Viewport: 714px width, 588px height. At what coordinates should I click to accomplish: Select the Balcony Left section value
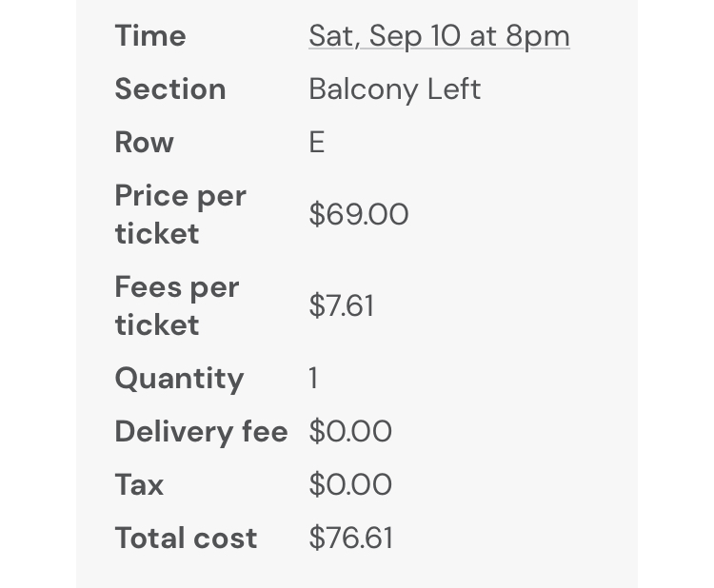[394, 89]
